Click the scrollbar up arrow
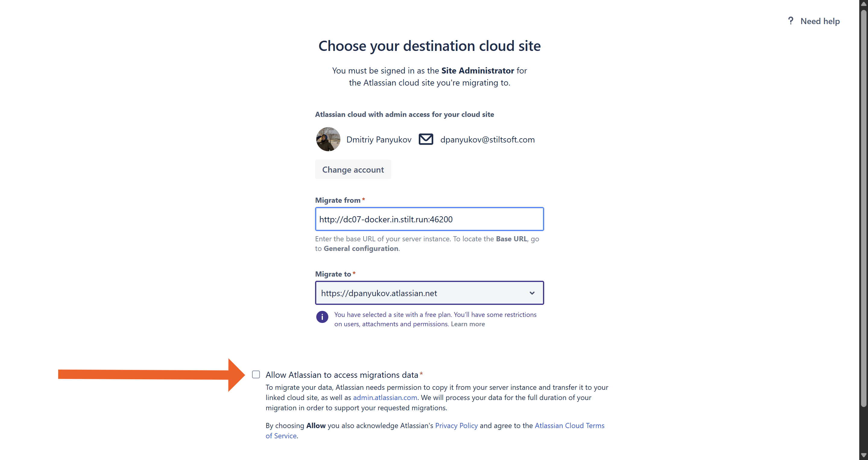 pyautogui.click(x=863, y=4)
